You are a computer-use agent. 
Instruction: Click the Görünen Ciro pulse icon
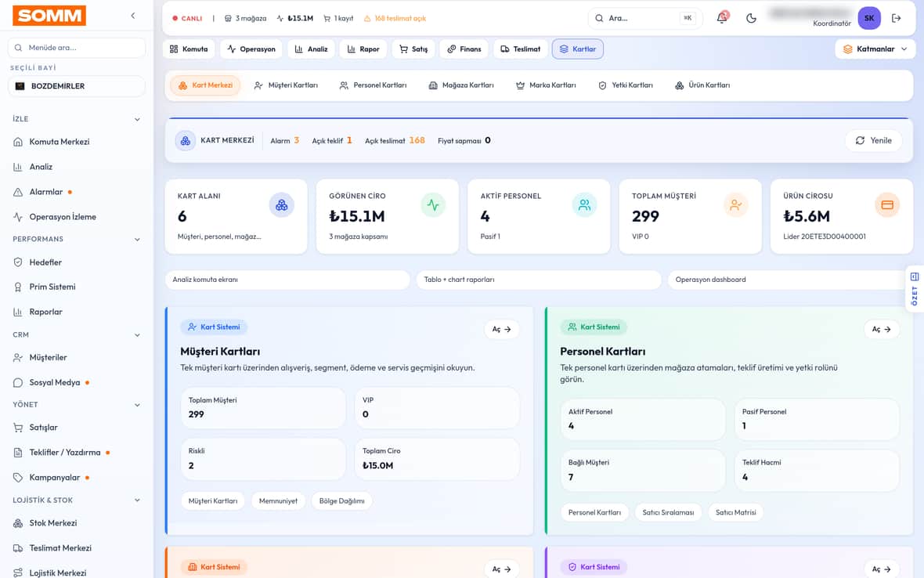pyautogui.click(x=433, y=205)
